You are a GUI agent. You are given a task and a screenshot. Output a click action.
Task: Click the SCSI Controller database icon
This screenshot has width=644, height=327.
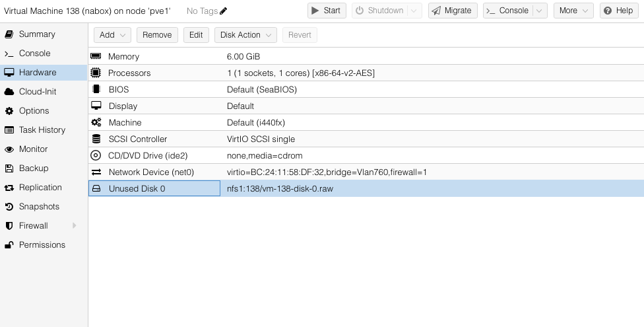pos(96,139)
